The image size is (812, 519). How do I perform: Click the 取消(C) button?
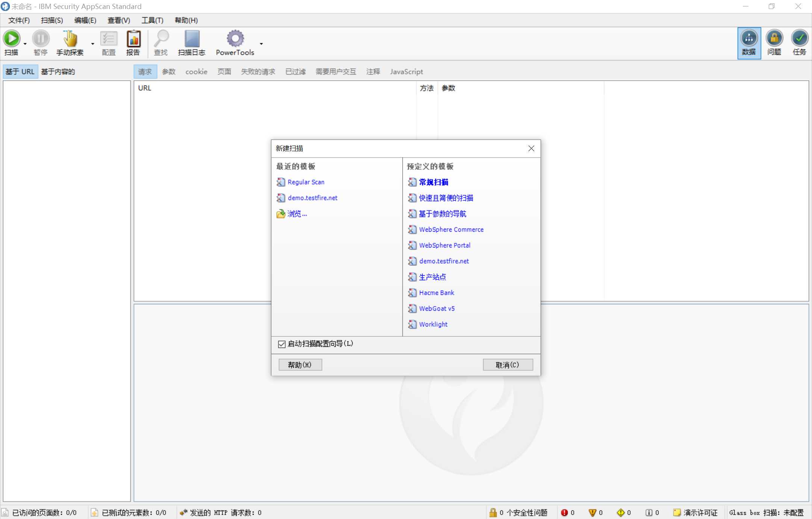click(x=507, y=365)
